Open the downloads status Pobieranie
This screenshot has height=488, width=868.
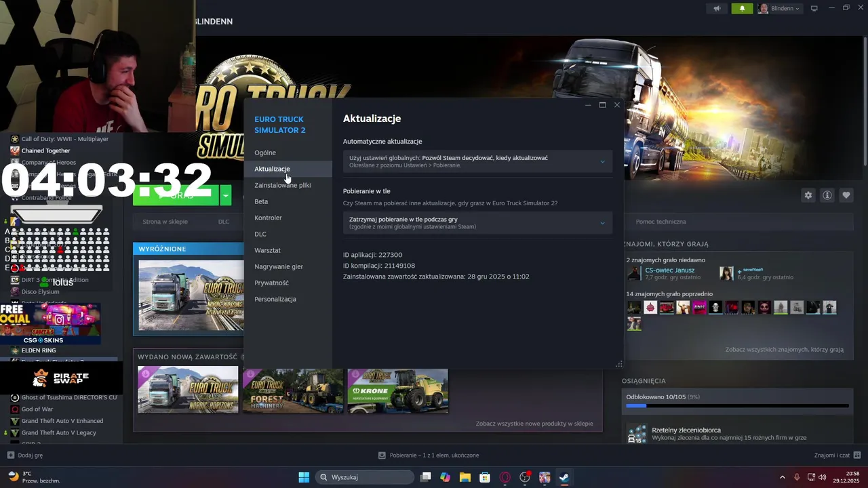(x=429, y=455)
